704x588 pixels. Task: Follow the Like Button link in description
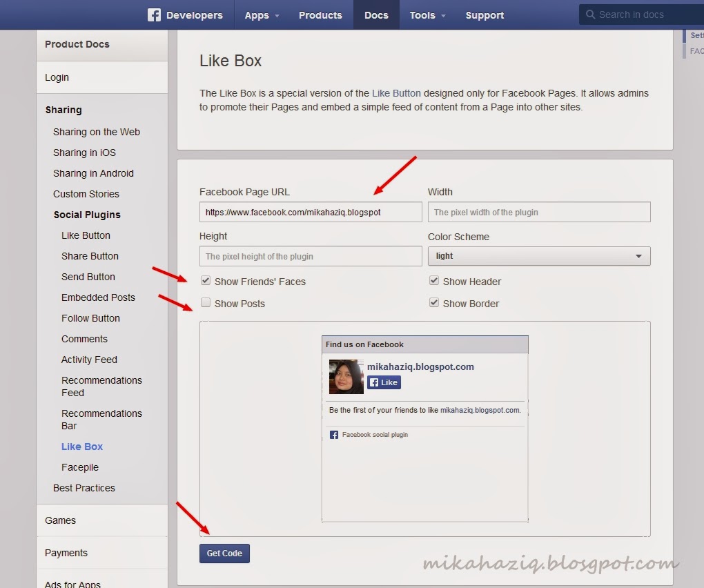[x=396, y=93]
